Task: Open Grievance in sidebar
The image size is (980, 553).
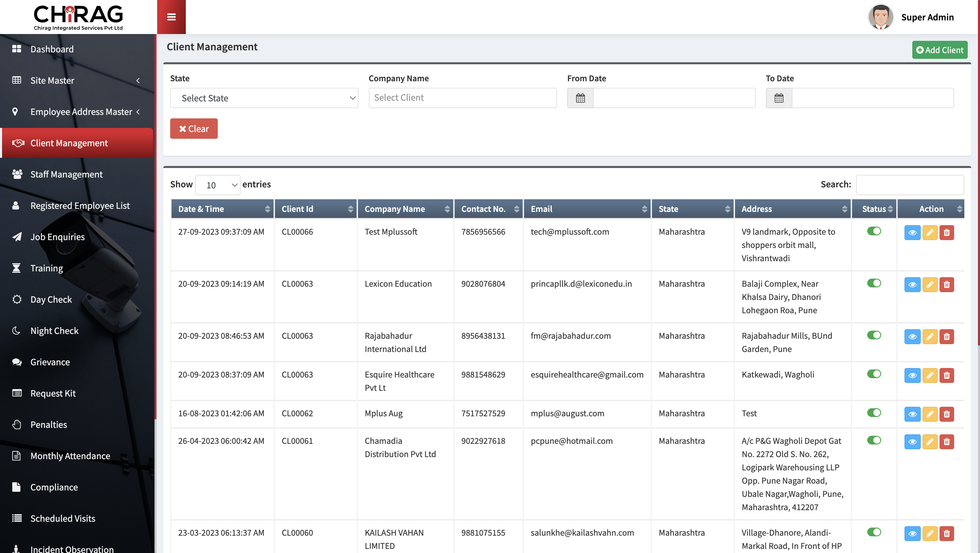Action: coord(77,362)
